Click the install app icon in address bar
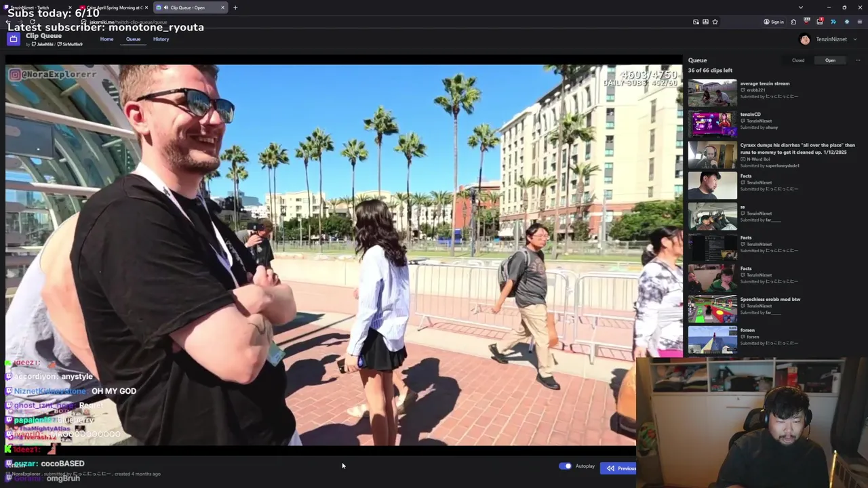The image size is (868, 488). coord(705,22)
